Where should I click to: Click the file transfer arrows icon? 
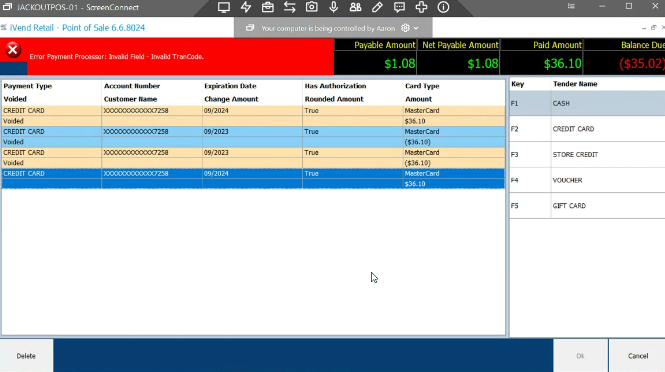290,7
